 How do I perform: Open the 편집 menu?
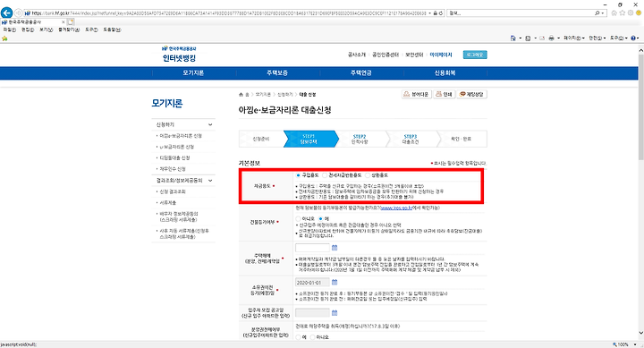point(28,30)
